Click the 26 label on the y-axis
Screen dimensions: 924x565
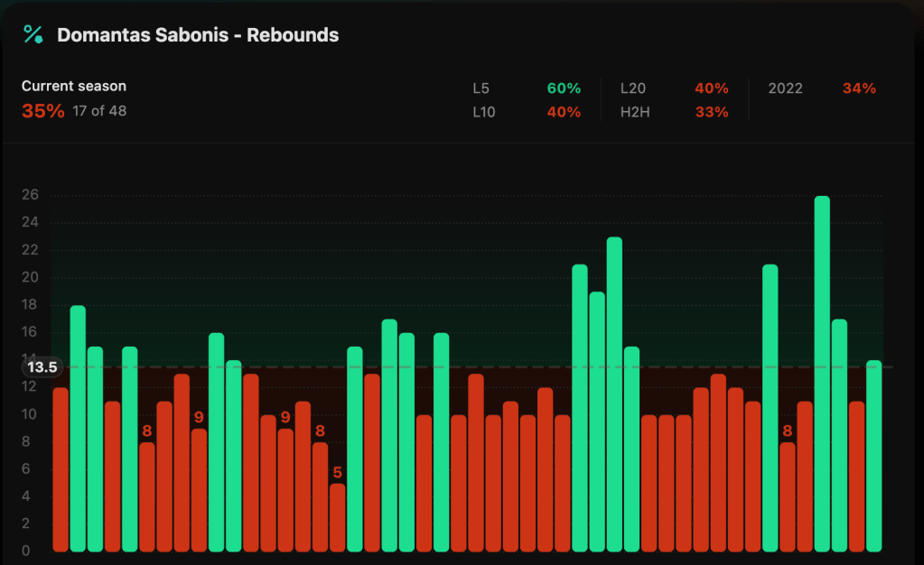(30, 195)
